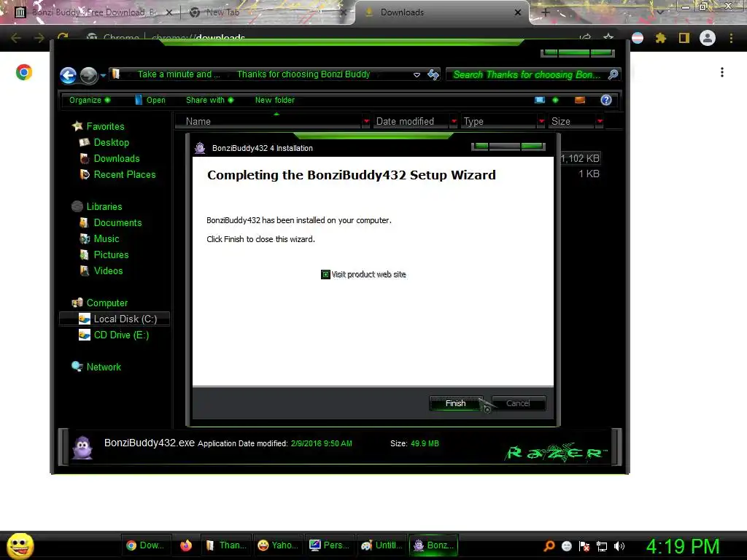747x560 pixels.
Task: Sort by Date modified column header
Action: tap(411, 122)
